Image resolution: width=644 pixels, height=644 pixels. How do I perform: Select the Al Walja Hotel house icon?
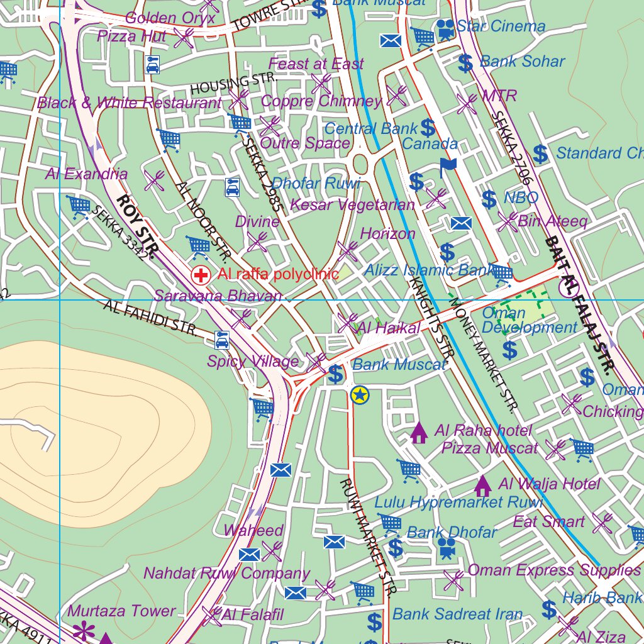[x=482, y=486]
